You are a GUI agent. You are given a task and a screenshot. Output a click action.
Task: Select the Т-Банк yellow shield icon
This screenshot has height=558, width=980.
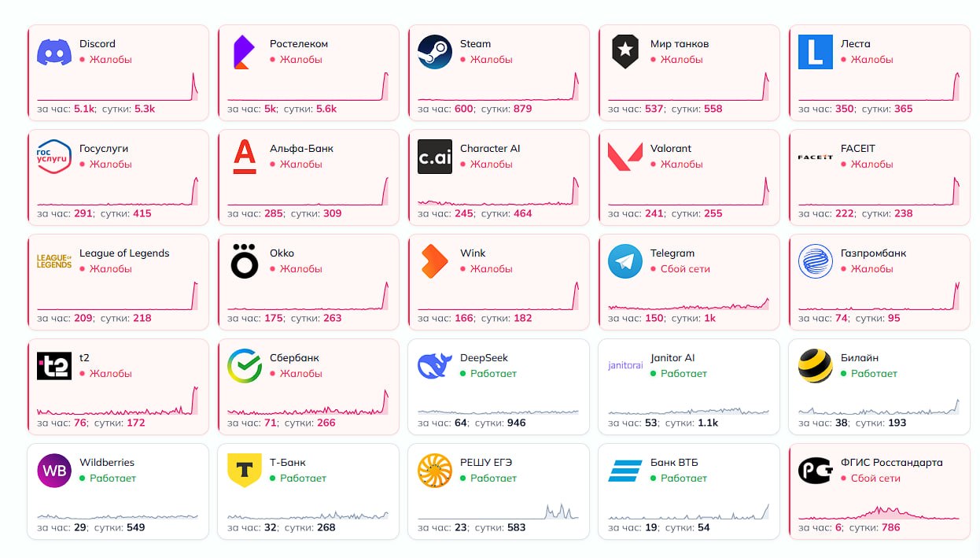(245, 471)
